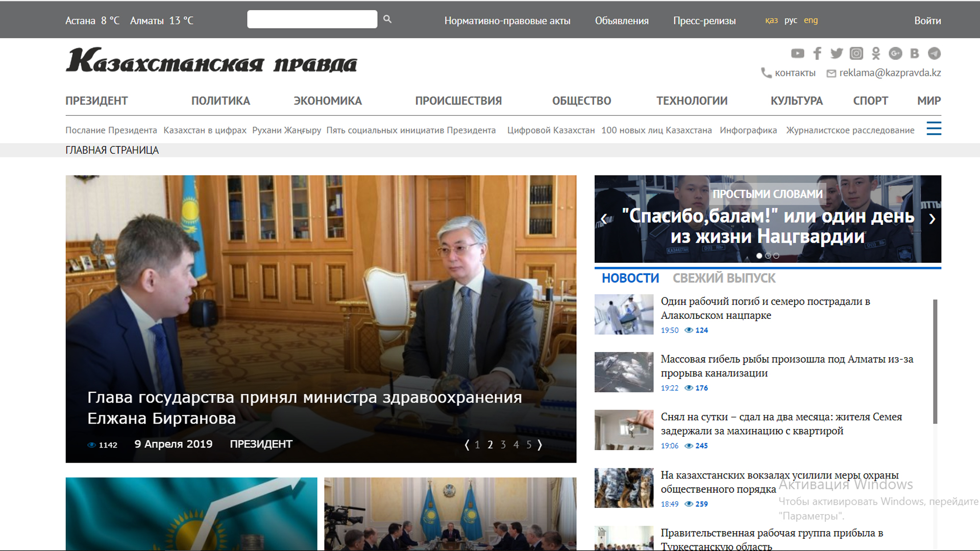Select second banner slide dot
This screenshot has height=551, width=980.
(x=768, y=256)
